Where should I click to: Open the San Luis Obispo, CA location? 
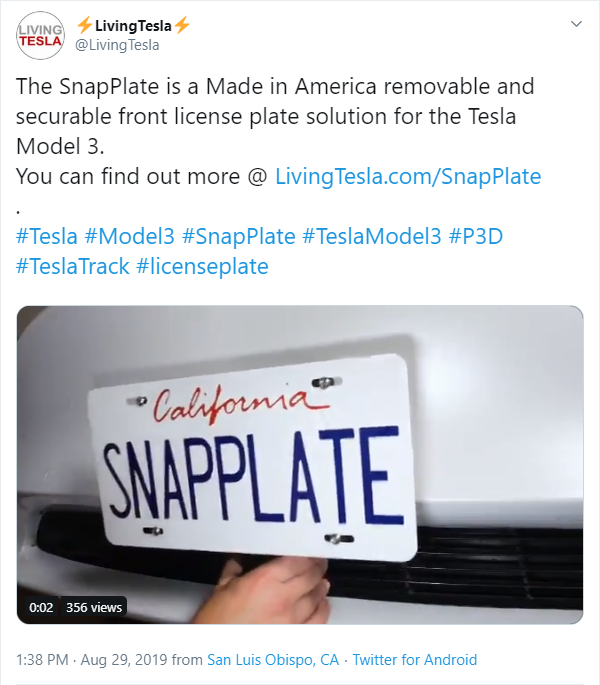tap(273, 660)
